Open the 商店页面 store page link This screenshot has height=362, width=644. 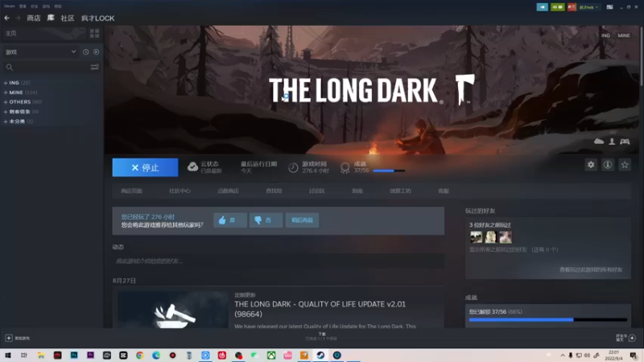(x=131, y=191)
